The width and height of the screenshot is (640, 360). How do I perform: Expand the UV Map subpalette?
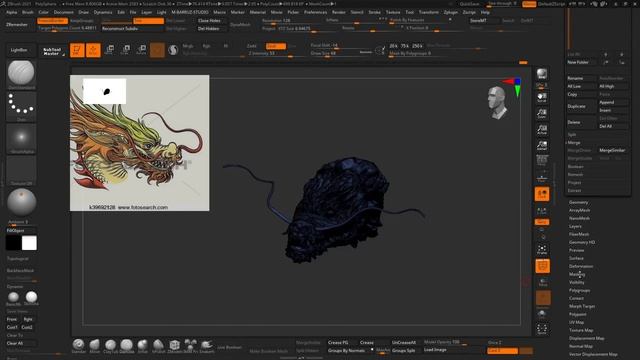pos(576,322)
